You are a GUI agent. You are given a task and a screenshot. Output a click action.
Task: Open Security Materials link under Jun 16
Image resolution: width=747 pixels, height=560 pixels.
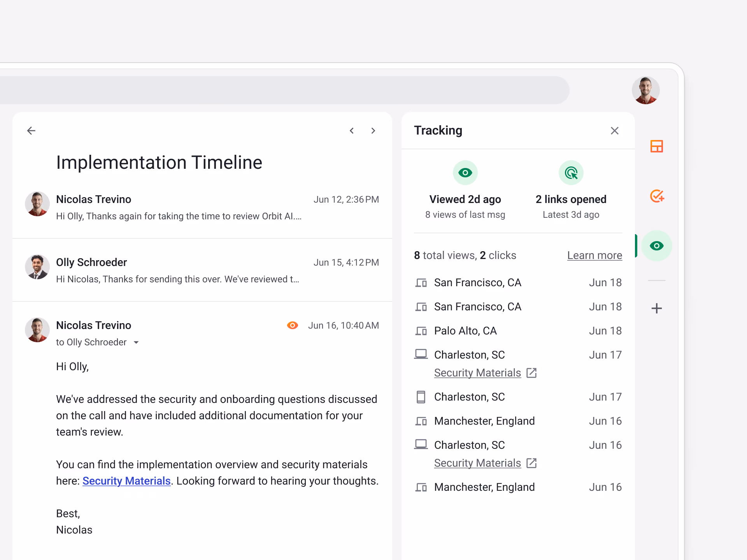[x=477, y=463]
